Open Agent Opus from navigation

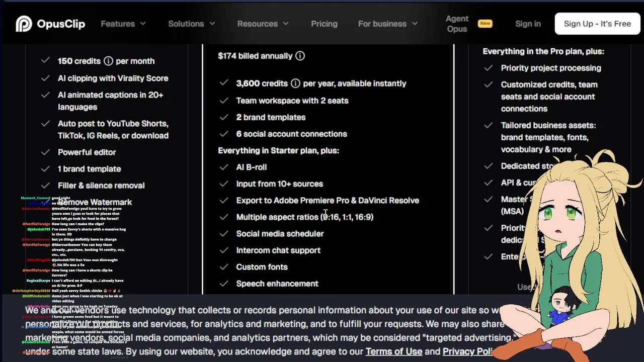pos(457,24)
